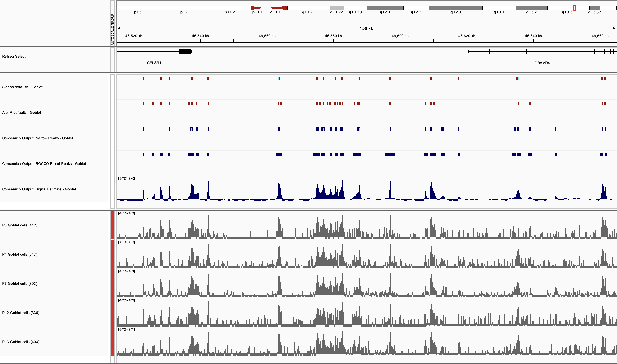Select the ArchR defaults - Goblet track
This screenshot has width=617, height=364.
click(x=22, y=113)
